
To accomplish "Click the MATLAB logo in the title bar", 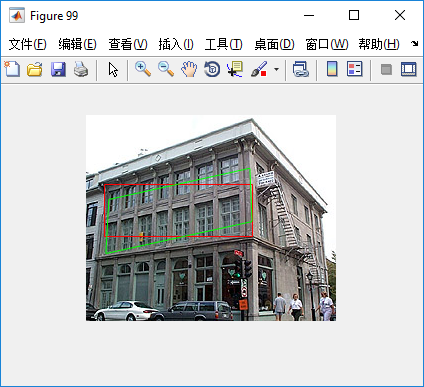I will pyautogui.click(x=17, y=15).
